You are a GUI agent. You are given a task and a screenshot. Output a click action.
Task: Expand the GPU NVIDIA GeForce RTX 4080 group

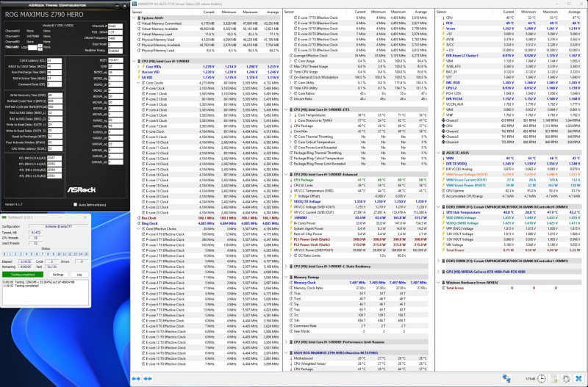point(438,272)
